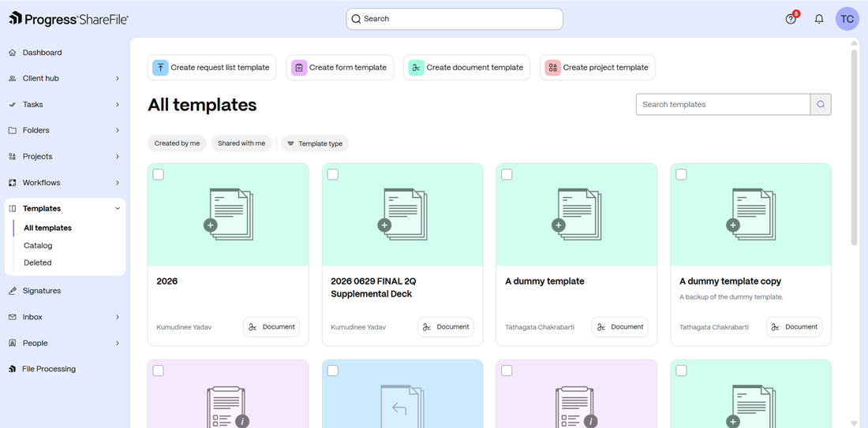Tick checkbox on second-row purple card under 'A dummy template'
This screenshot has height=428, width=868.
click(507, 370)
